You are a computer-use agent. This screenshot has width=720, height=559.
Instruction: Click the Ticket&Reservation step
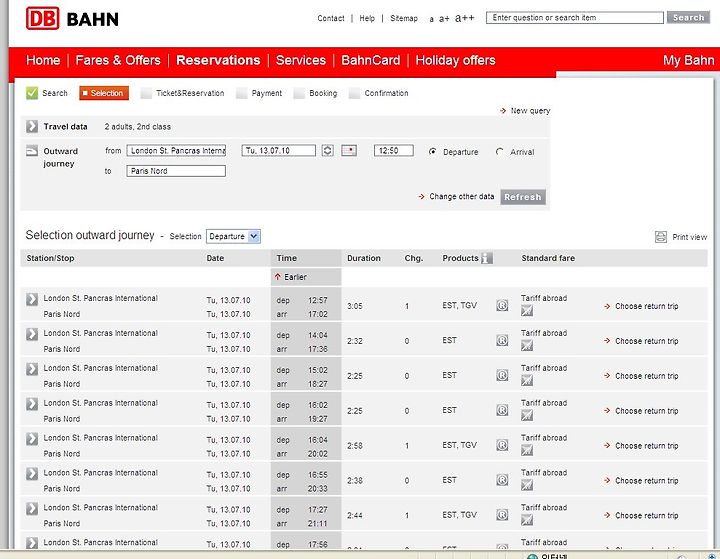pos(183,93)
